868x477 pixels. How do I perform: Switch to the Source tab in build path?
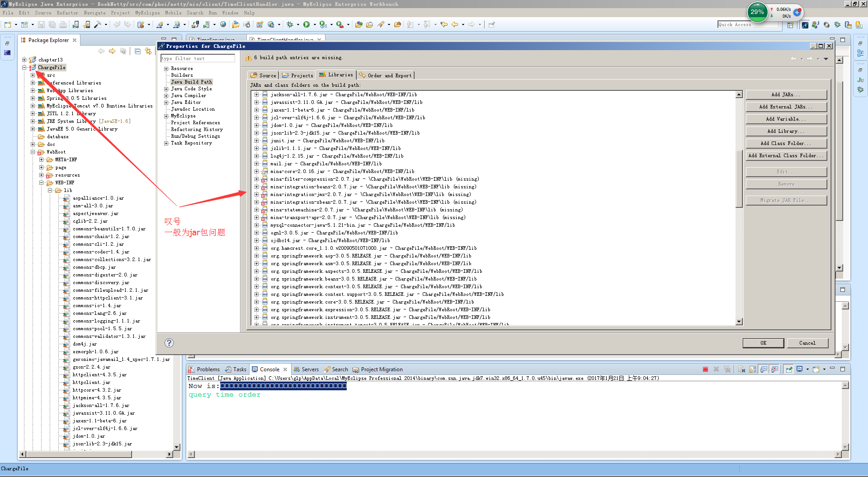coord(263,75)
